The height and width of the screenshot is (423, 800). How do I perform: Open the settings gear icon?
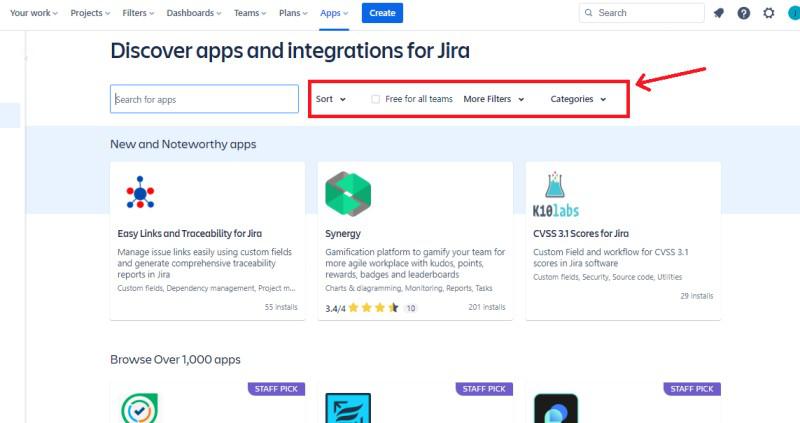(769, 13)
